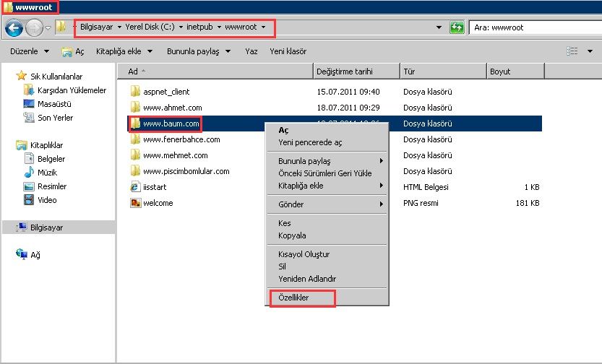Image resolution: width=602 pixels, height=364 pixels.
Task: Click the Ara: wwwroot search field
Action: click(x=536, y=27)
